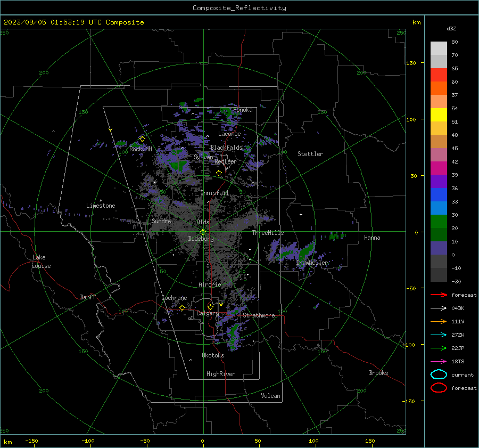This screenshot has height=448, width=479.
Task: Click the magenta 18TS arrow in legend
Action: pos(439,362)
